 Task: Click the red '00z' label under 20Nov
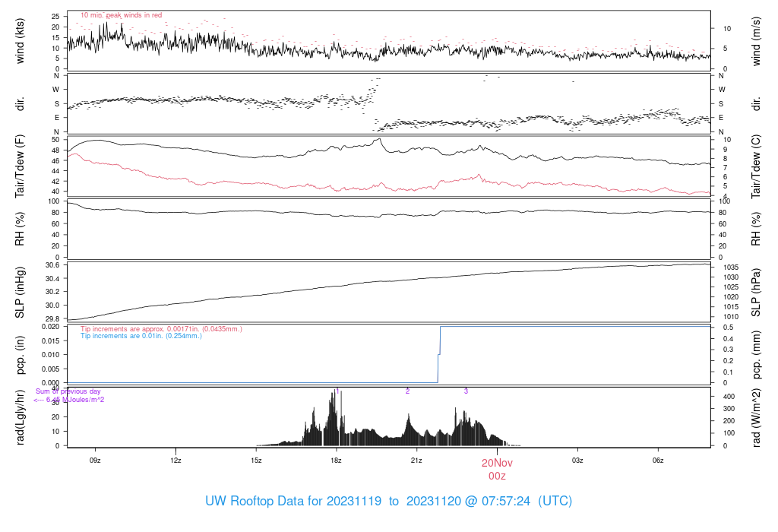[497, 476]
